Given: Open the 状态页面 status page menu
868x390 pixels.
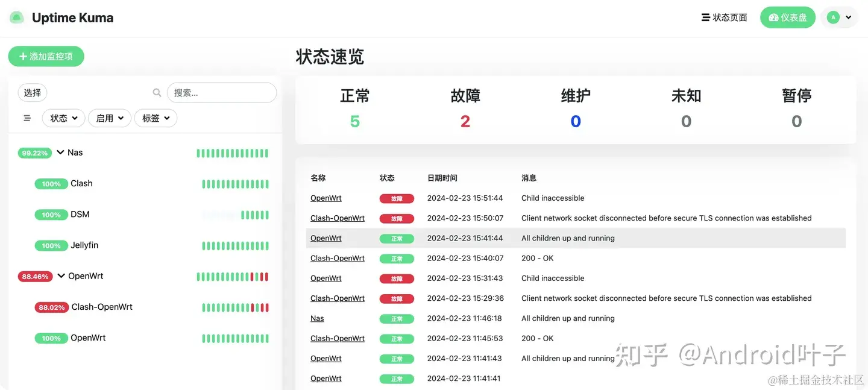Looking at the screenshot, I should tap(725, 17).
